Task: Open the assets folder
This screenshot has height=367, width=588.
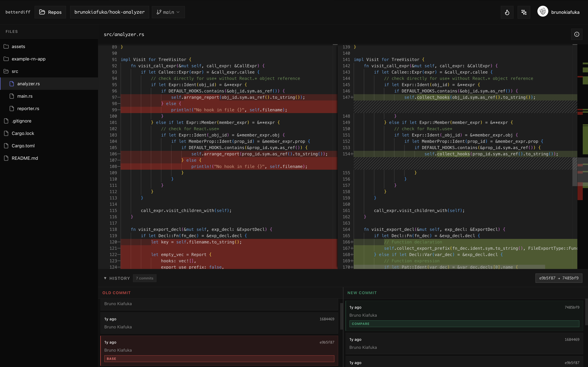Action: pos(19,46)
